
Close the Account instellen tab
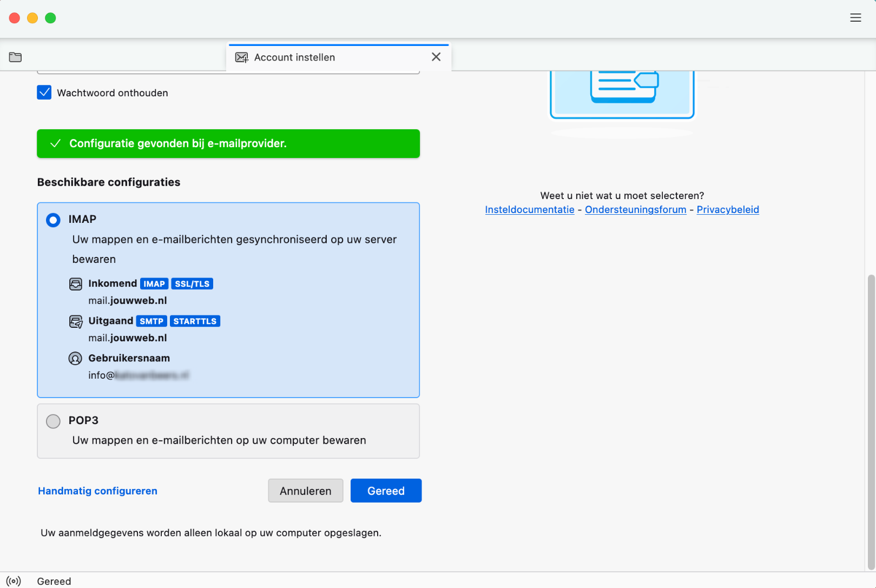(436, 57)
